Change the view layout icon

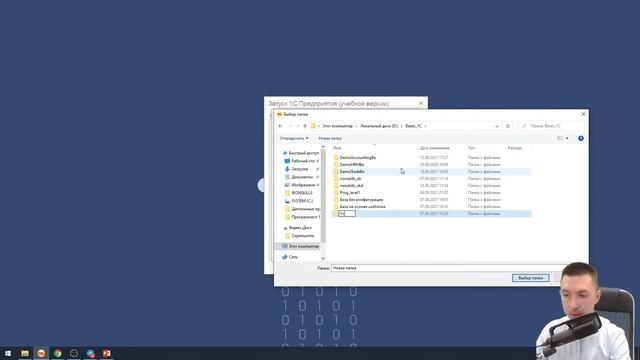point(560,138)
